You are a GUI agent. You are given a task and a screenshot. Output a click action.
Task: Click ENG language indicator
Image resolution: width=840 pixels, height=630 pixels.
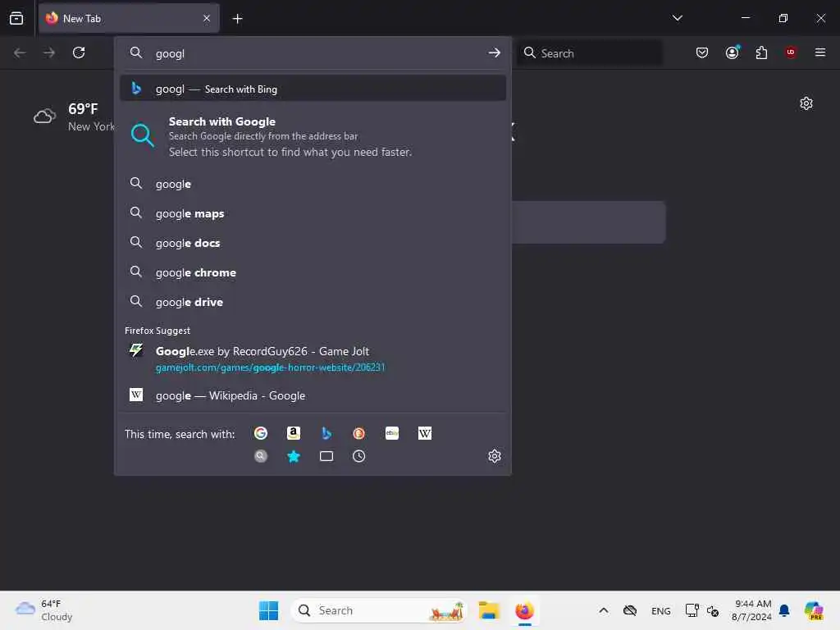660,610
